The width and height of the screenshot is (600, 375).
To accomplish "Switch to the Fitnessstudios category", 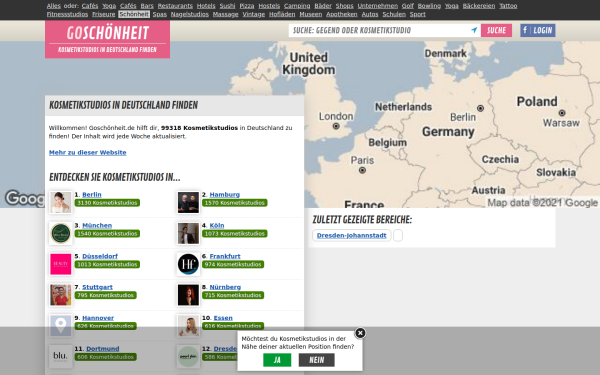I will (x=67, y=14).
